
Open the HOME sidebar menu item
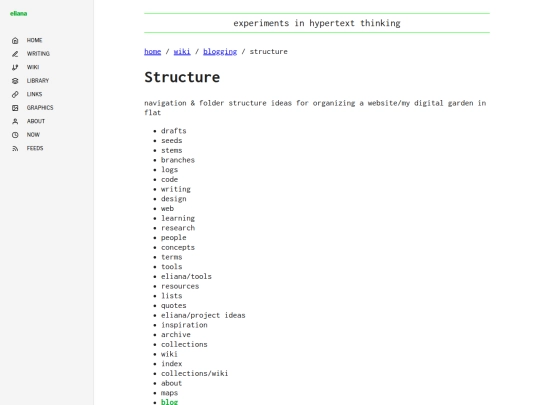point(34,40)
